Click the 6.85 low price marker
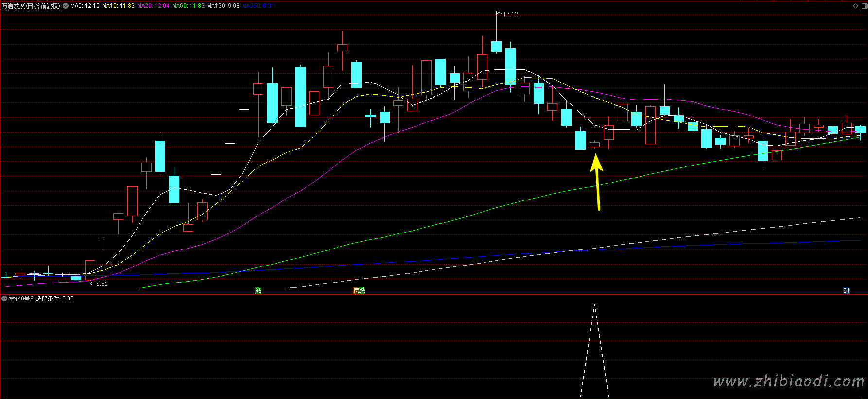868x399 pixels. point(102,284)
